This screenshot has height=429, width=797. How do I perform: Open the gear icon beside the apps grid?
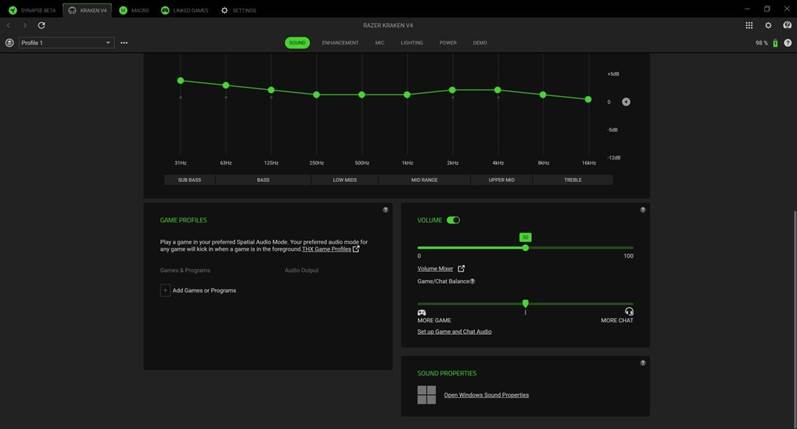(x=768, y=25)
